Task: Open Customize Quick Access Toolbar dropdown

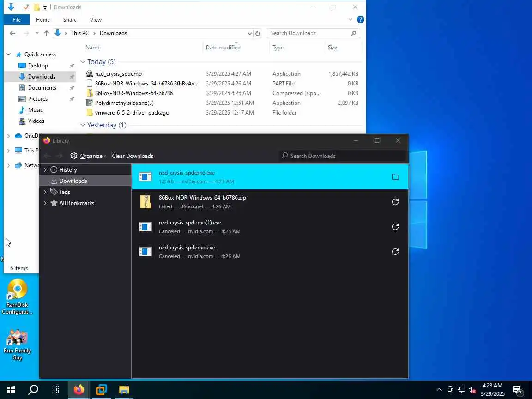Action: (45, 7)
